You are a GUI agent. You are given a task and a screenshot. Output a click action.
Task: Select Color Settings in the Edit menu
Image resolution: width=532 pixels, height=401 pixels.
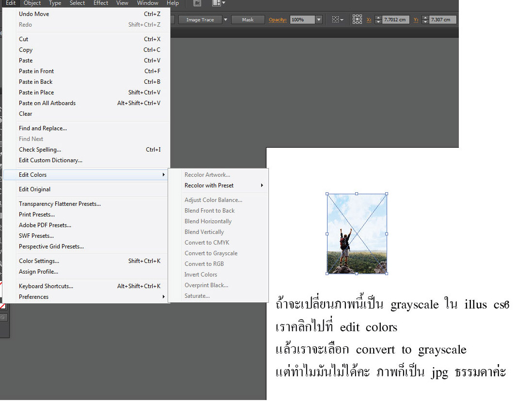[39, 261]
